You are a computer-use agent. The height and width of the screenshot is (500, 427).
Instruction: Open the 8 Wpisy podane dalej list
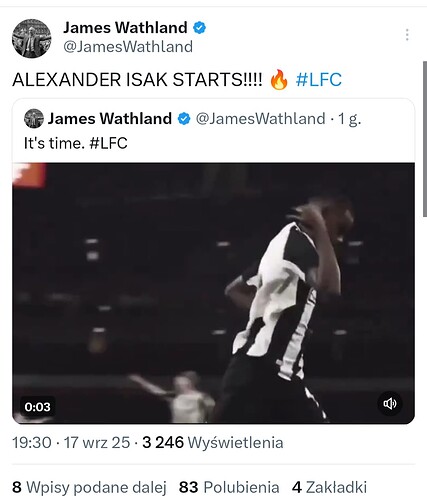[89, 487]
